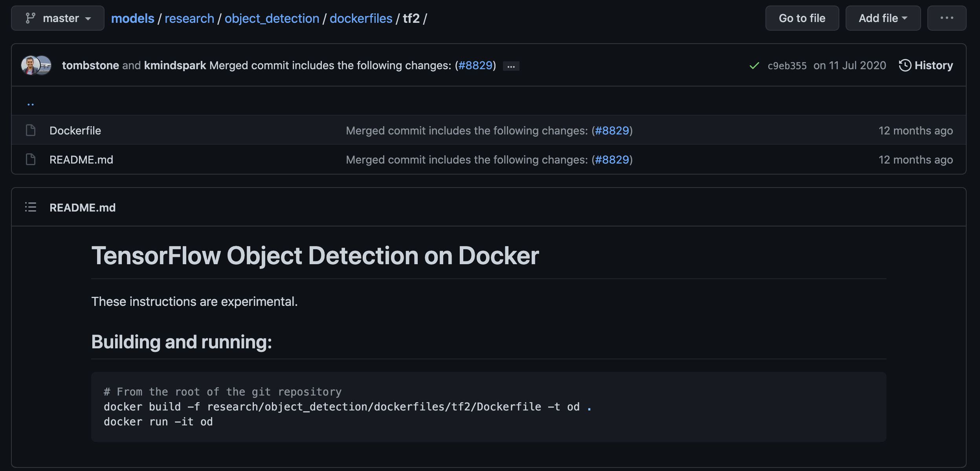Click tombstone's avatar thumbnail

30,65
